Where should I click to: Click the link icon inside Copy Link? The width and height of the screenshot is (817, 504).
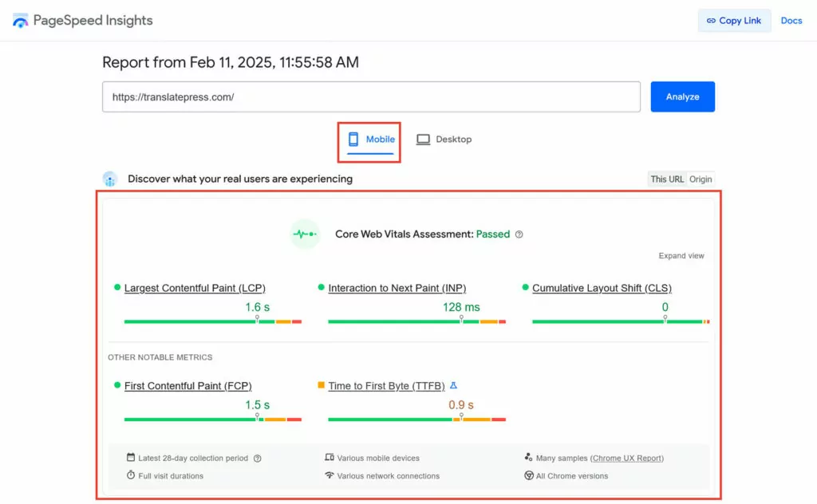pyautogui.click(x=711, y=21)
